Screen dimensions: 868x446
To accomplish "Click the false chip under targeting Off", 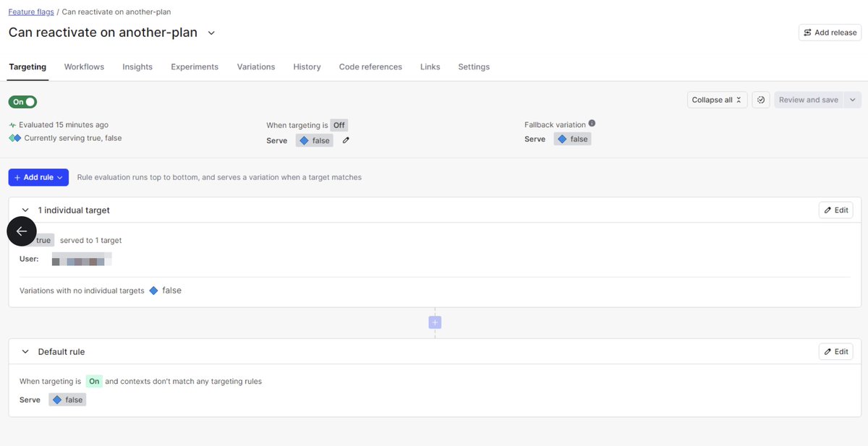I will (x=315, y=141).
